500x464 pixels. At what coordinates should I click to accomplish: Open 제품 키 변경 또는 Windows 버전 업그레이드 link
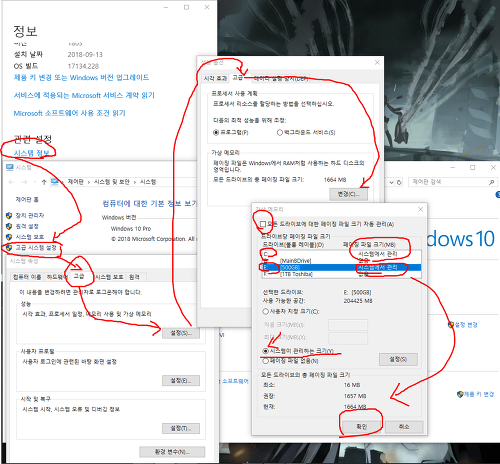(81, 78)
